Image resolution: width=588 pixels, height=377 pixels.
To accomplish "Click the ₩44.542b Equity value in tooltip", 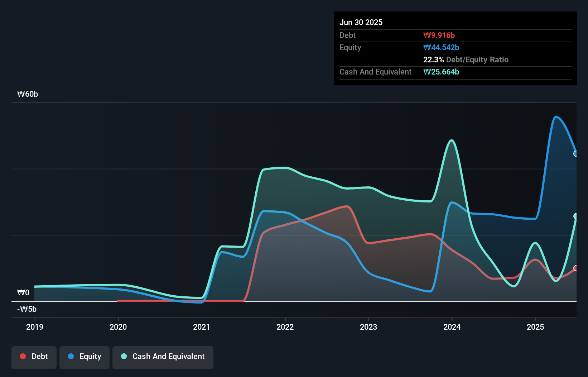I will click(x=442, y=47).
